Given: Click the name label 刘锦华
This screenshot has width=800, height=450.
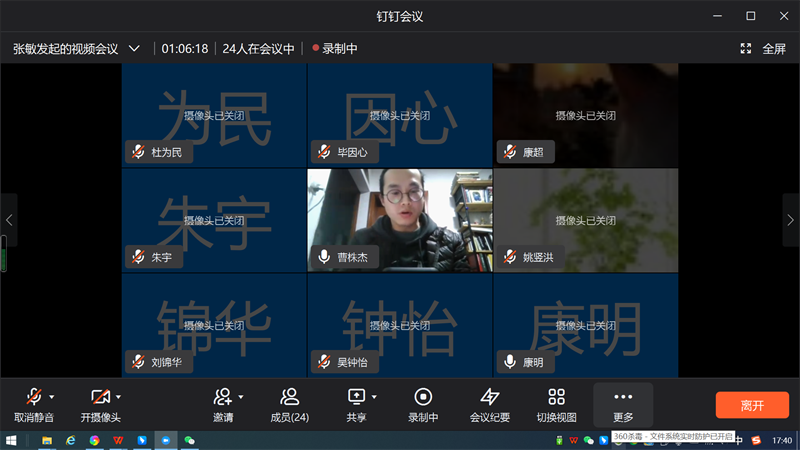Looking at the screenshot, I should 166,362.
